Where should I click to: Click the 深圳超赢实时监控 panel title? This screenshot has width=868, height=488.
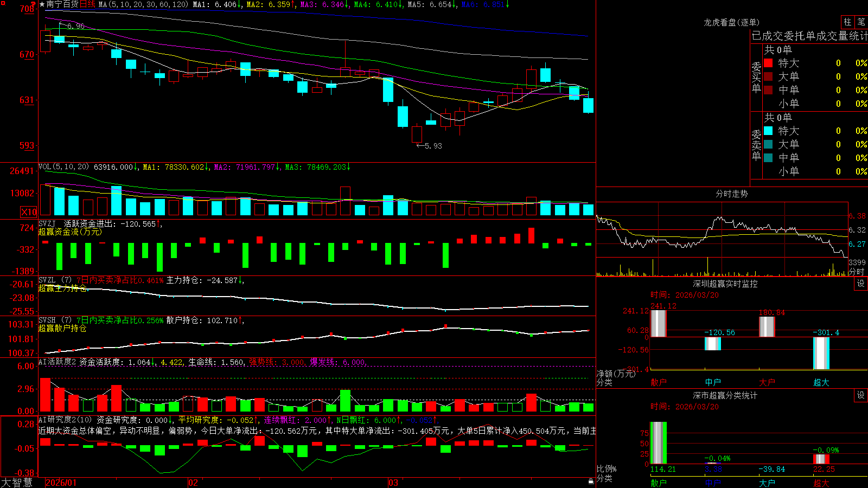tap(725, 284)
